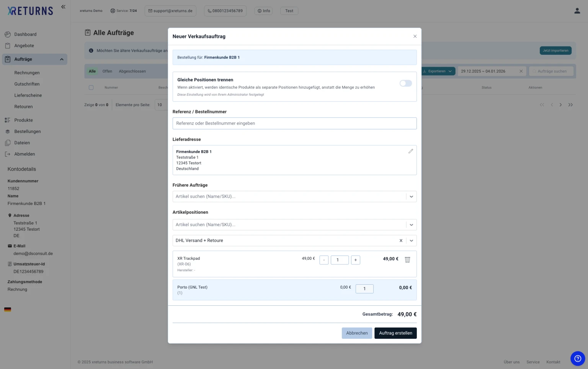588x369 pixels.
Task: Open the DHL Versand shipping dropdown arrow
Action: [411, 241]
